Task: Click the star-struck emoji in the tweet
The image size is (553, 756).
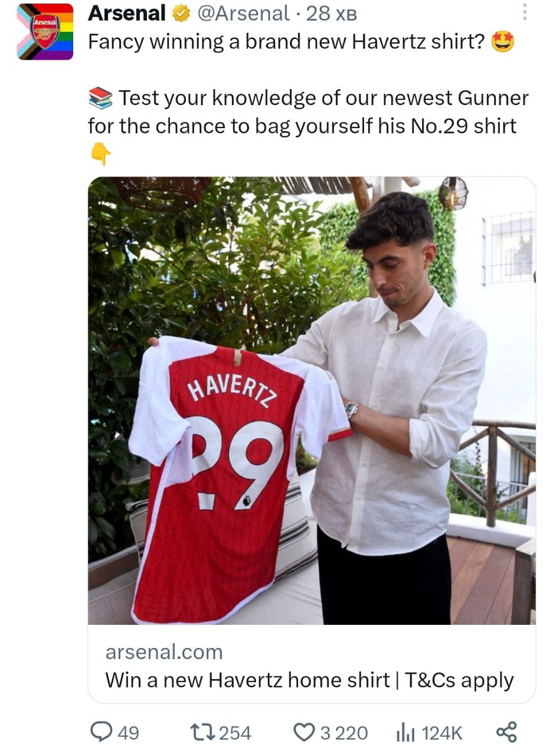Action: point(502,42)
